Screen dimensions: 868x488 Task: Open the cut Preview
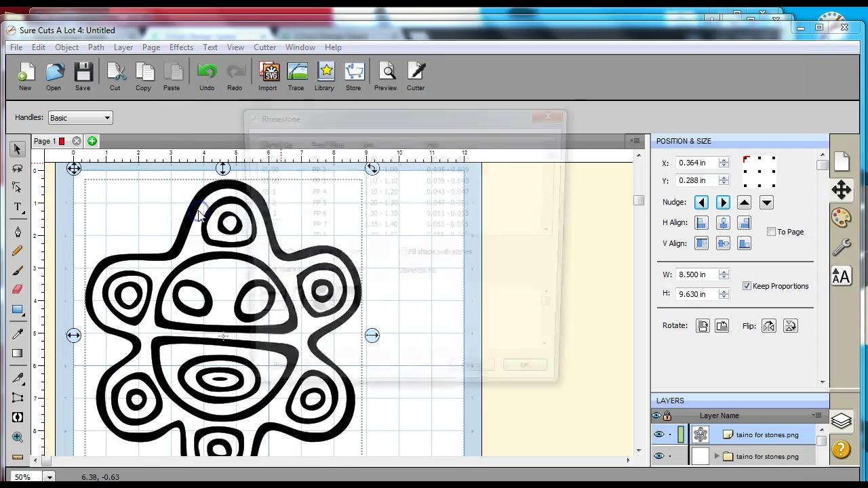tap(386, 76)
